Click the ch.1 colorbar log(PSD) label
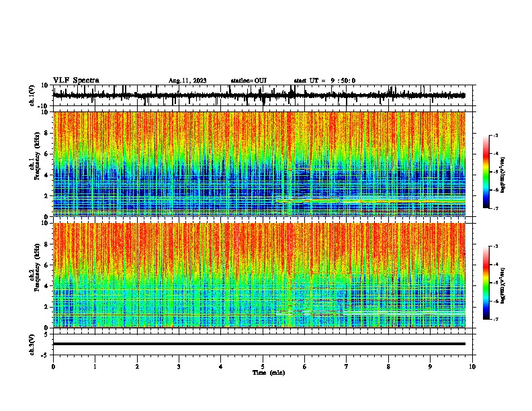The image size is (532, 411). tap(503, 175)
